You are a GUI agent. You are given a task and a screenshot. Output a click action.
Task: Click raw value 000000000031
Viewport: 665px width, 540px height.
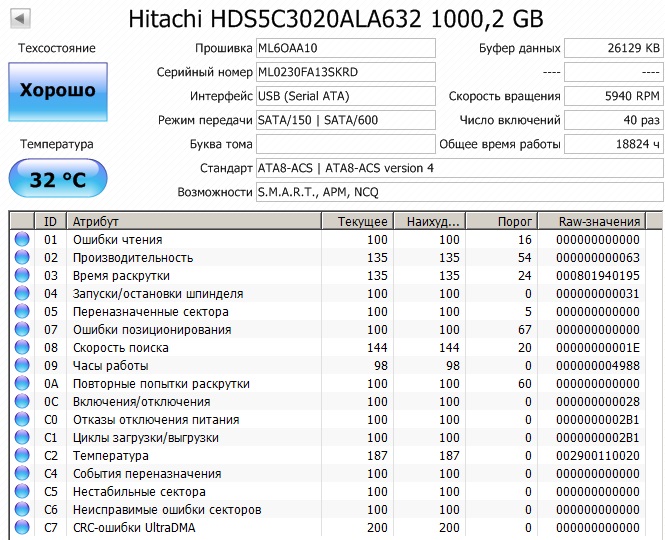[598, 294]
